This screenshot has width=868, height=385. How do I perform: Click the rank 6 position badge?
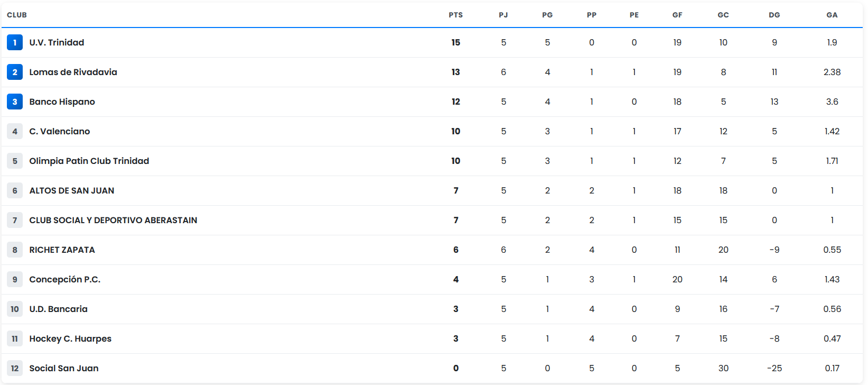point(15,190)
